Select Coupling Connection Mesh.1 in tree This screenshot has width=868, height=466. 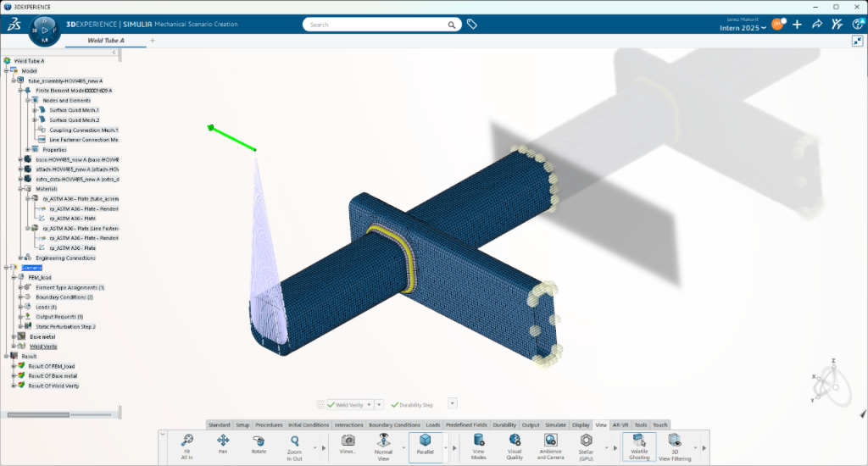click(84, 130)
